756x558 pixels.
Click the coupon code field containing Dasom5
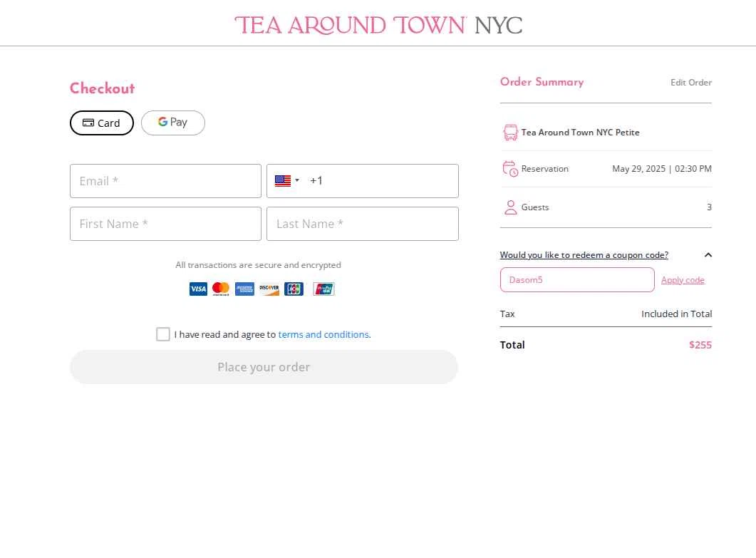pos(577,280)
